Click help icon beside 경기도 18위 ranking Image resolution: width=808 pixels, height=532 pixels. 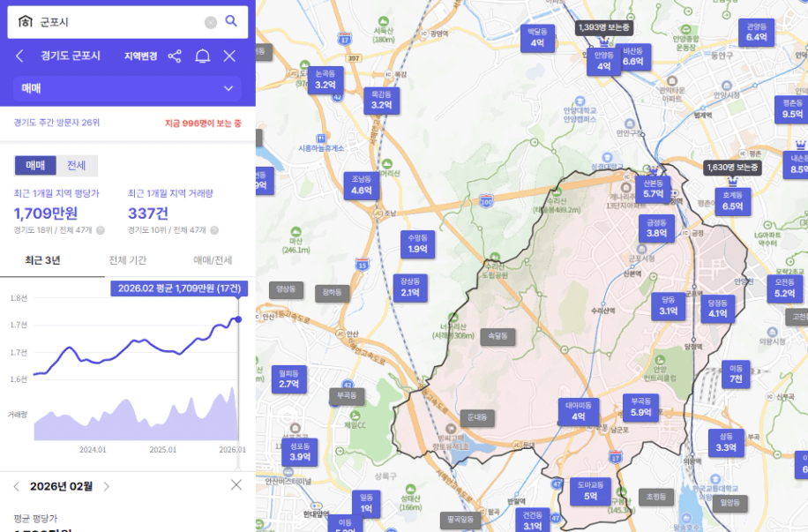pos(100,230)
